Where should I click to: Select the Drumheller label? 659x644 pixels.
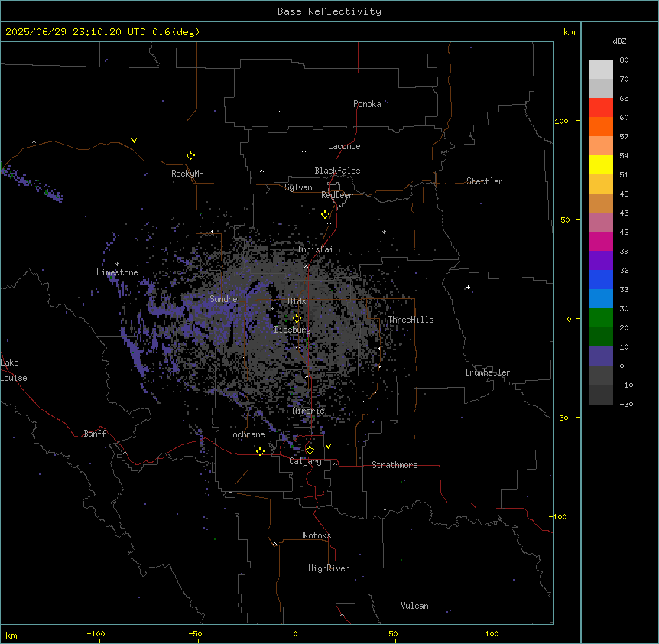click(x=488, y=372)
